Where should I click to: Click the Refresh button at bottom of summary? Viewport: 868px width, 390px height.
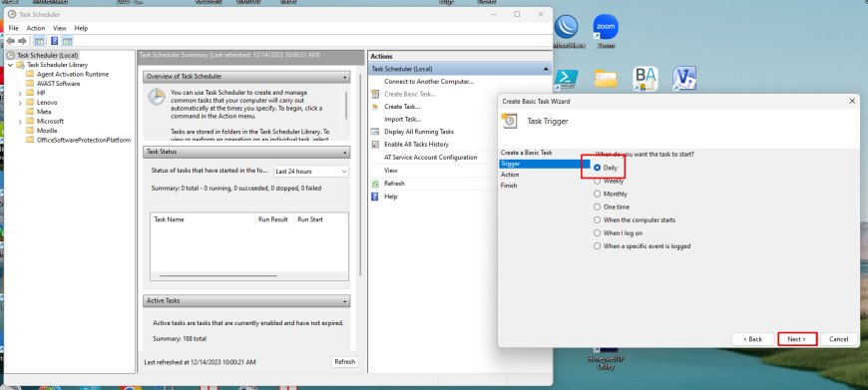[344, 362]
